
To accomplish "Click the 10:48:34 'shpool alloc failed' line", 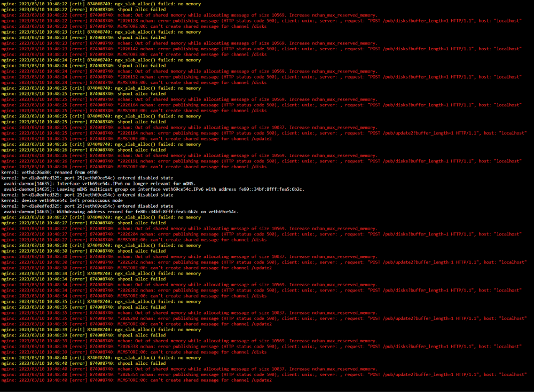I will (83, 279).
